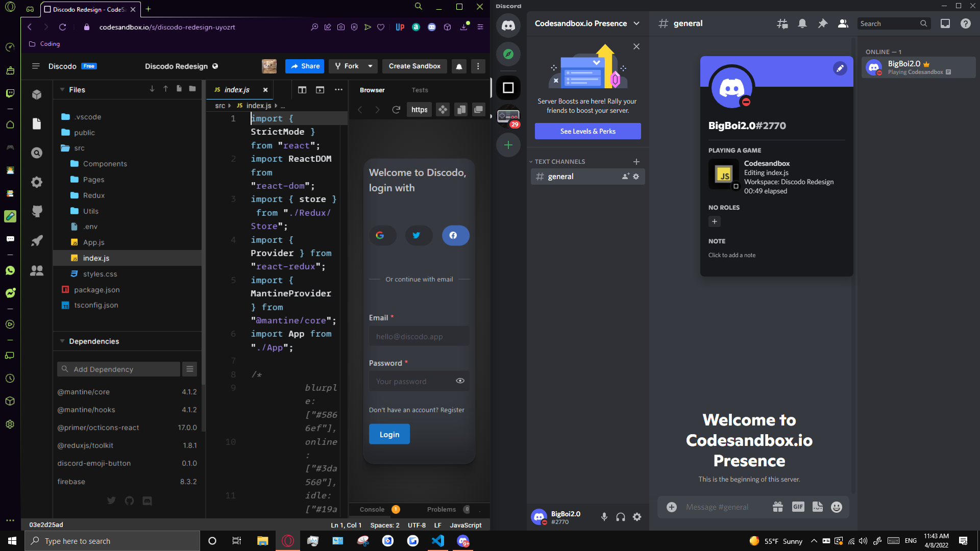Open the Fork dropdown arrow
Viewport: 980px width, 551px height.
370,66
